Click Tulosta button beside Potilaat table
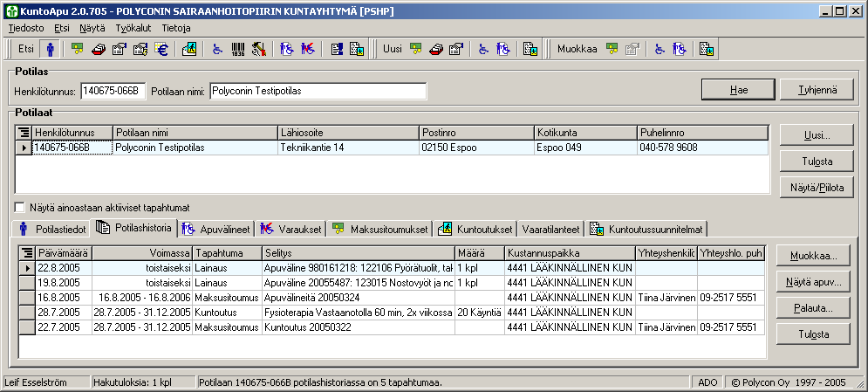The image size is (868, 392). 817,162
